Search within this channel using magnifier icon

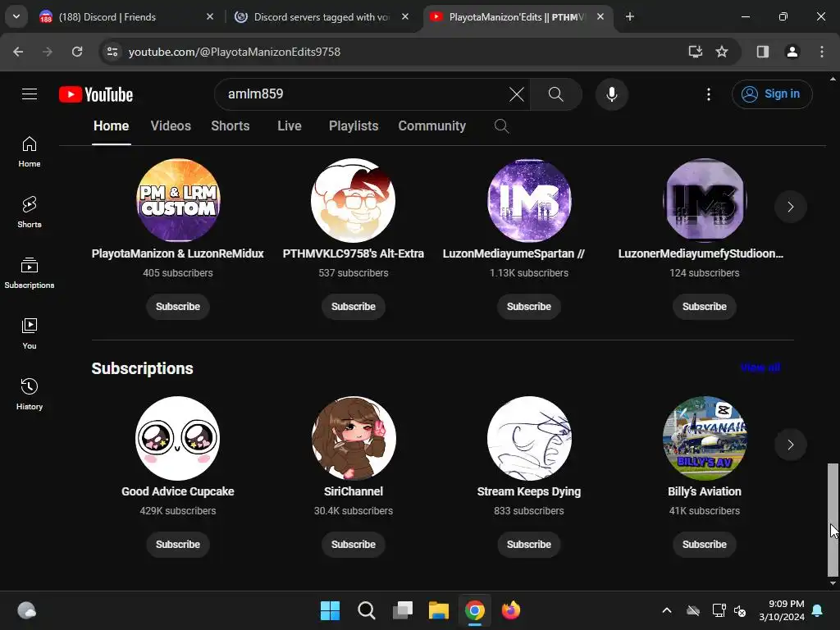501,126
